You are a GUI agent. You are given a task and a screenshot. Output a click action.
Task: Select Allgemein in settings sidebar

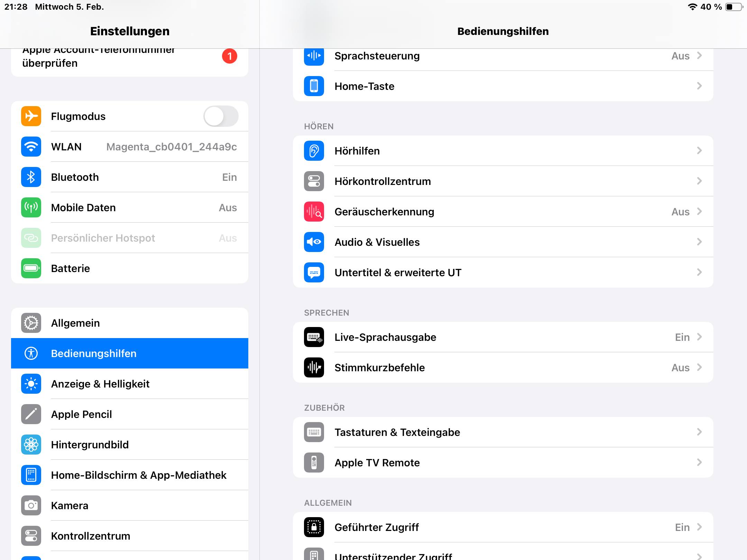tap(130, 323)
